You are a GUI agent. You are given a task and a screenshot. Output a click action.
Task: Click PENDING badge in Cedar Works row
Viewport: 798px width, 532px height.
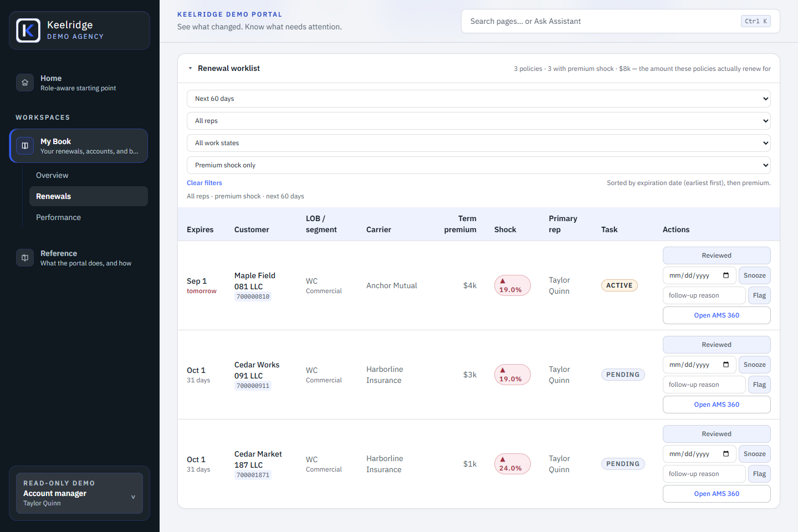pyautogui.click(x=623, y=375)
